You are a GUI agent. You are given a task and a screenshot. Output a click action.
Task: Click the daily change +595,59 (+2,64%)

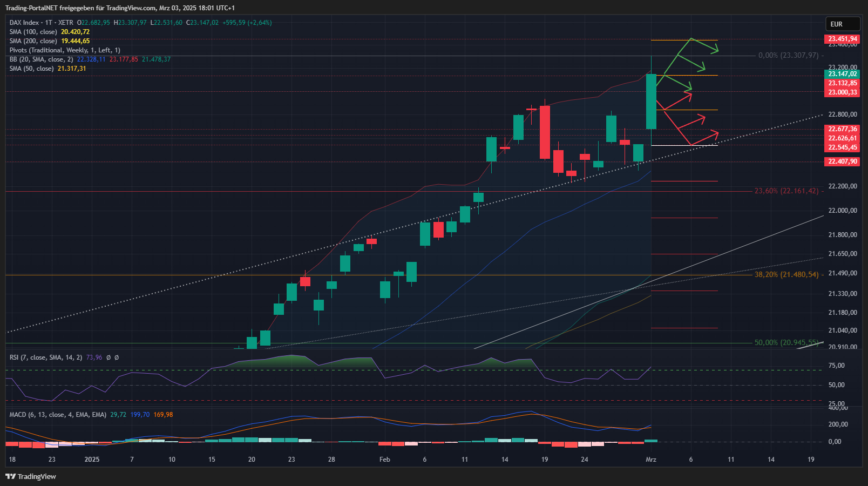click(247, 23)
